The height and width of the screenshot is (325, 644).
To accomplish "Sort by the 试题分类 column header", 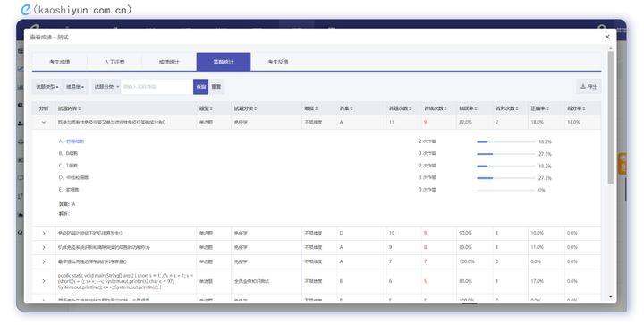I will click(x=245, y=108).
